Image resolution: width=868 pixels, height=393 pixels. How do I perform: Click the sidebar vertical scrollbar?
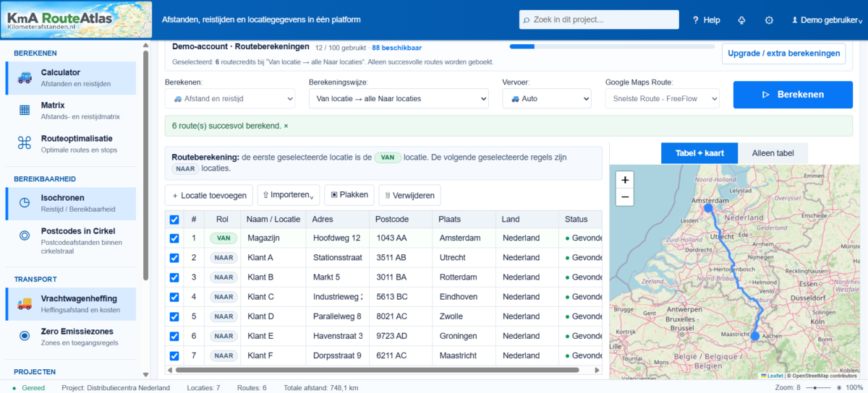pos(145,166)
